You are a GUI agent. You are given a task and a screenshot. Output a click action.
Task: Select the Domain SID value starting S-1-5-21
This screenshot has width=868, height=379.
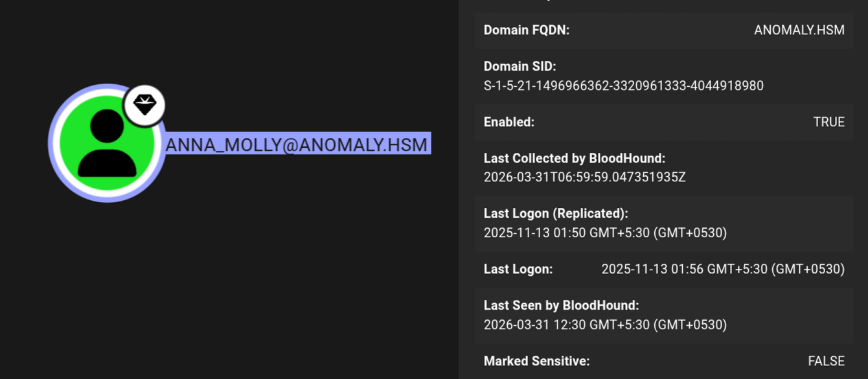pyautogui.click(x=623, y=86)
